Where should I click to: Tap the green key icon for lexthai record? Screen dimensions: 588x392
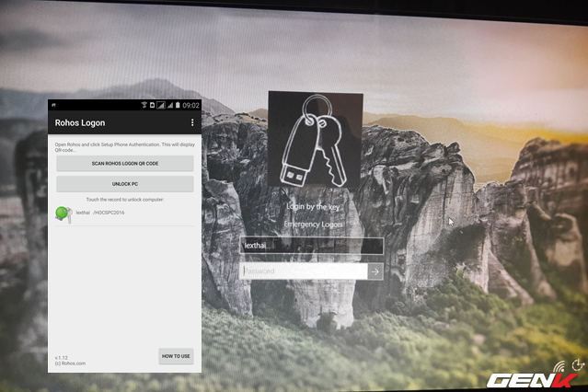[x=63, y=213]
